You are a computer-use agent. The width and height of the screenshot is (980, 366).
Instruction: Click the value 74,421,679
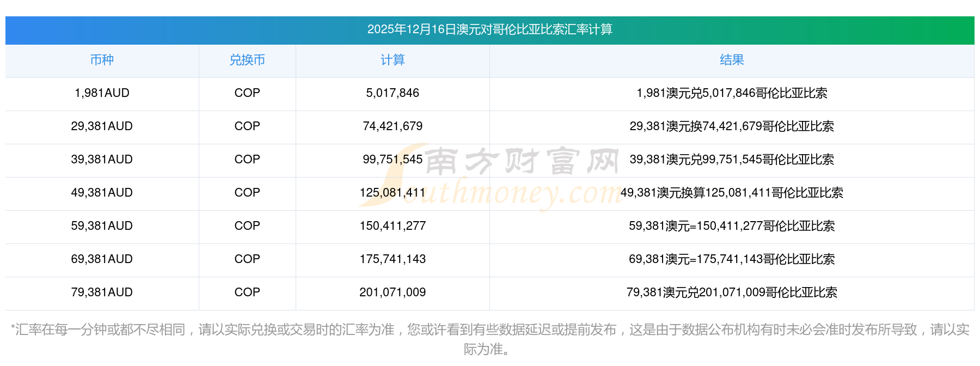pos(393,126)
